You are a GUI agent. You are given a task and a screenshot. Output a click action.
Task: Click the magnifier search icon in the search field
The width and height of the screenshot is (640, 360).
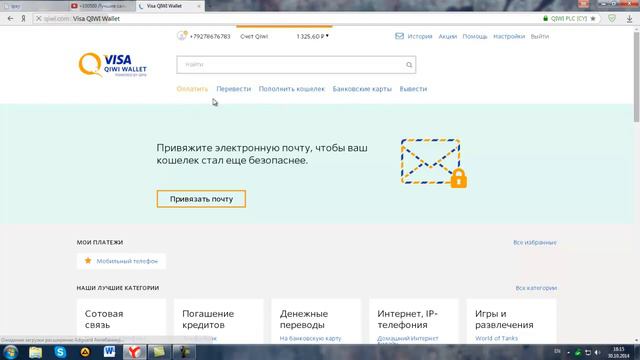[409, 64]
